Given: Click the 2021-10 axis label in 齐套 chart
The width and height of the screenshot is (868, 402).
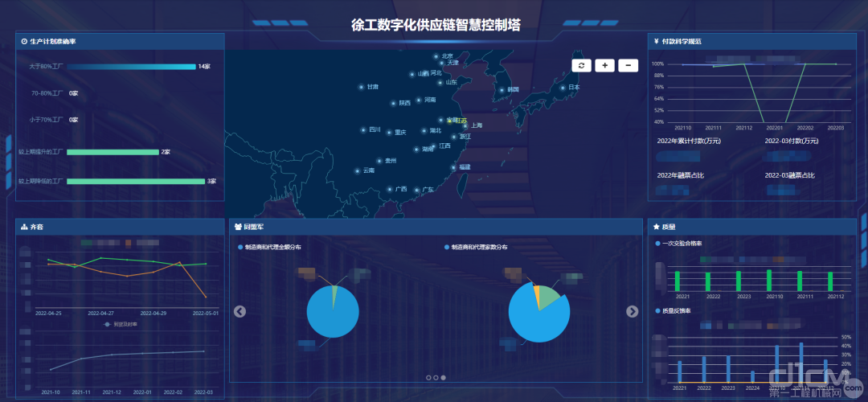Looking at the screenshot, I should point(51,392).
